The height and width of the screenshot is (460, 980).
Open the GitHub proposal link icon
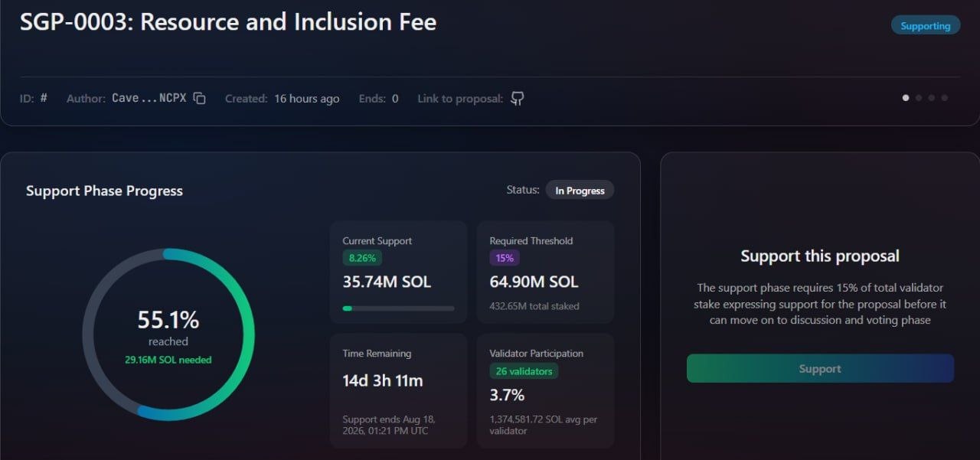click(x=518, y=99)
